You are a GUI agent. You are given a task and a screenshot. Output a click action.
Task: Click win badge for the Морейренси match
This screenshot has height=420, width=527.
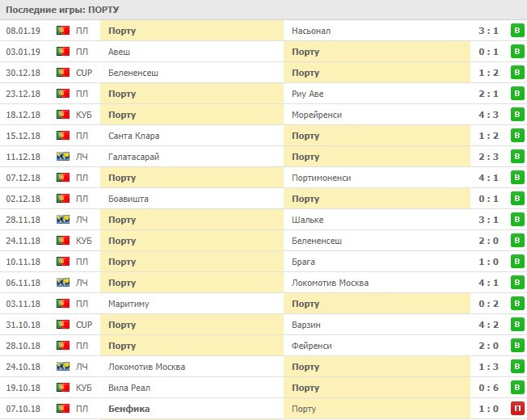pyautogui.click(x=516, y=115)
